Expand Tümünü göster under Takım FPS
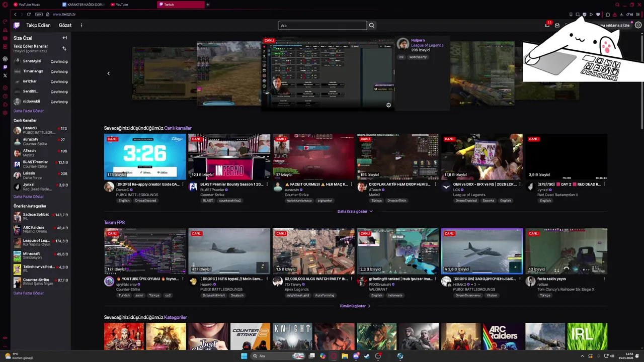The height and width of the screenshot is (362, 644). pyautogui.click(x=355, y=306)
